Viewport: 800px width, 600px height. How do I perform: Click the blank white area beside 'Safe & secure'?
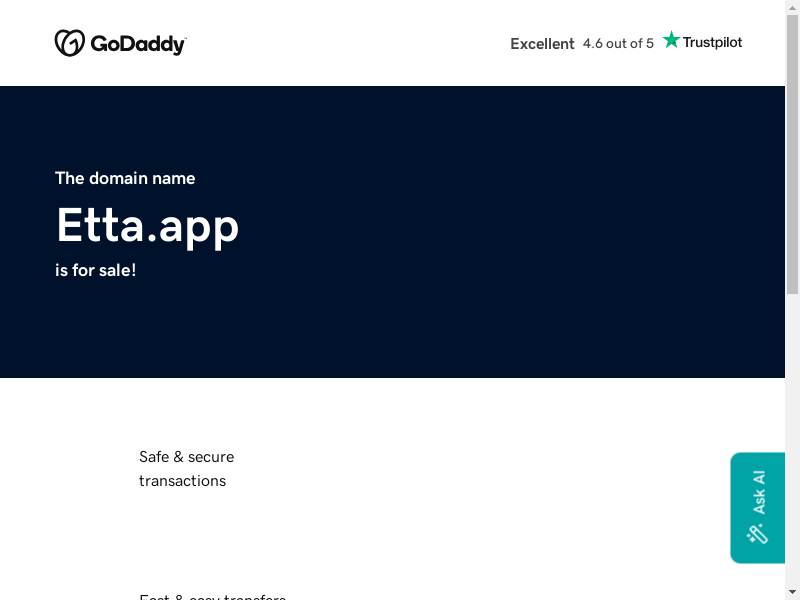(500, 470)
